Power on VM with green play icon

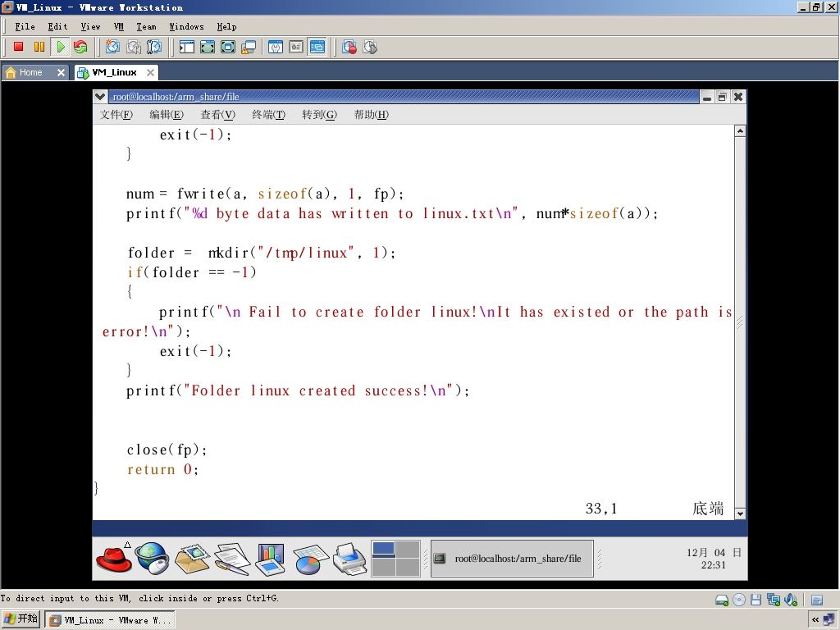(x=60, y=47)
